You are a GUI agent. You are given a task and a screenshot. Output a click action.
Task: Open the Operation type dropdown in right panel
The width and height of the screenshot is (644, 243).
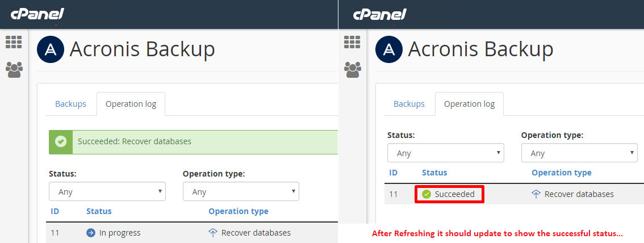579,153
